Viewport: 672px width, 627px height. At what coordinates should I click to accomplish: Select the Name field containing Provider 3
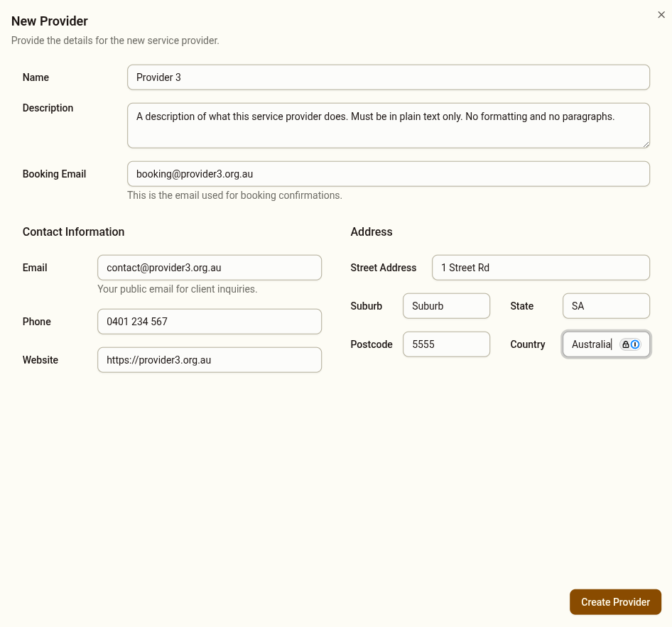(388, 77)
